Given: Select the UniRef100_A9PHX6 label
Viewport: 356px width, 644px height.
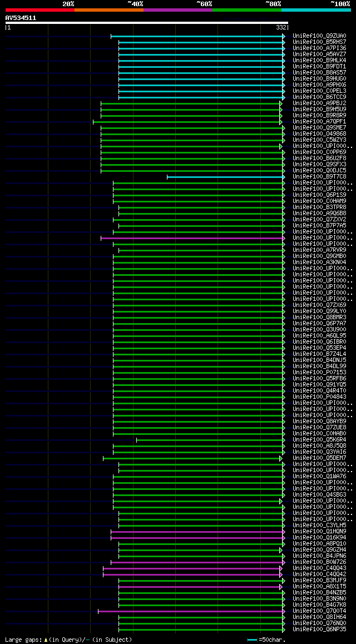Looking at the screenshot, I should click(x=319, y=85).
